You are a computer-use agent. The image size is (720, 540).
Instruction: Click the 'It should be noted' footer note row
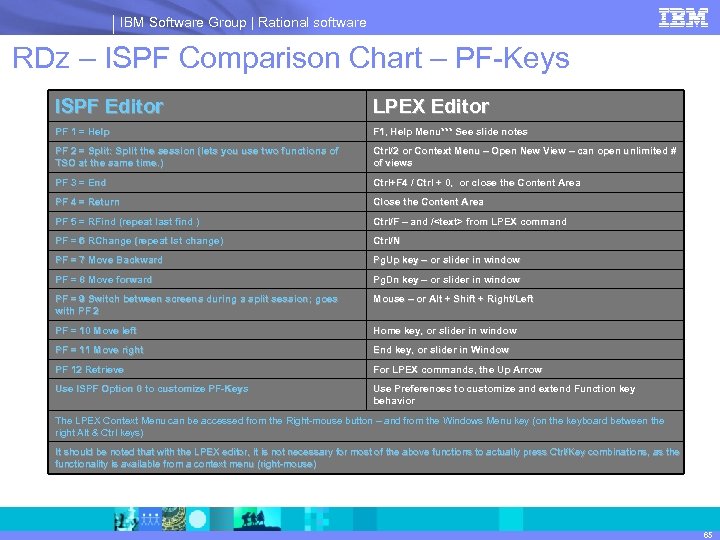point(366,458)
